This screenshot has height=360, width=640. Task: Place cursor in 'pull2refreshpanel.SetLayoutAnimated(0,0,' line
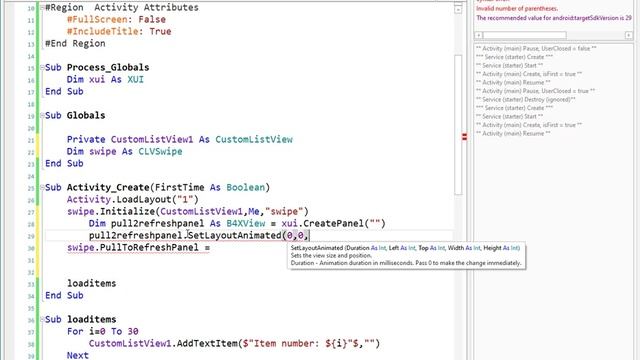click(199, 236)
